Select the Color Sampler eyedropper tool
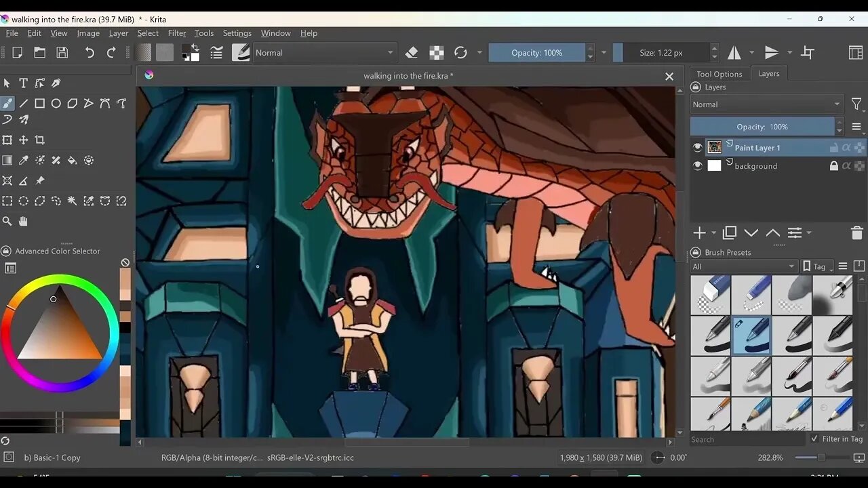Viewport: 868px width, 488px height. [x=24, y=161]
